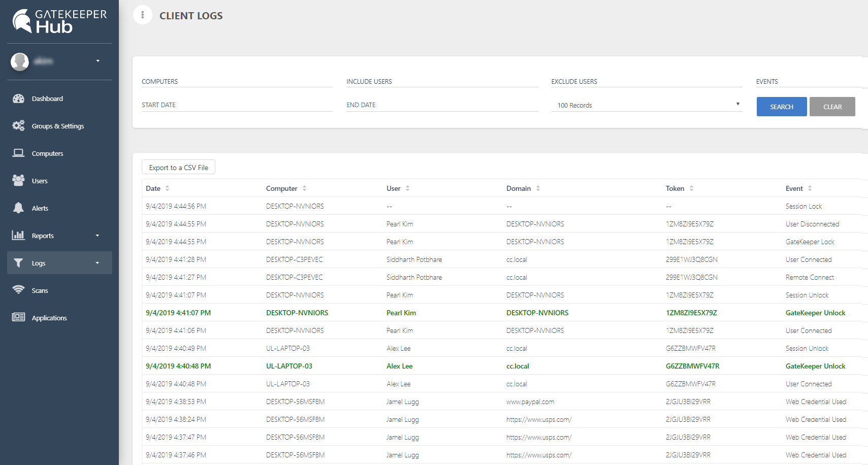Click the Computers laptop icon
The width and height of the screenshot is (868, 465).
click(x=18, y=153)
